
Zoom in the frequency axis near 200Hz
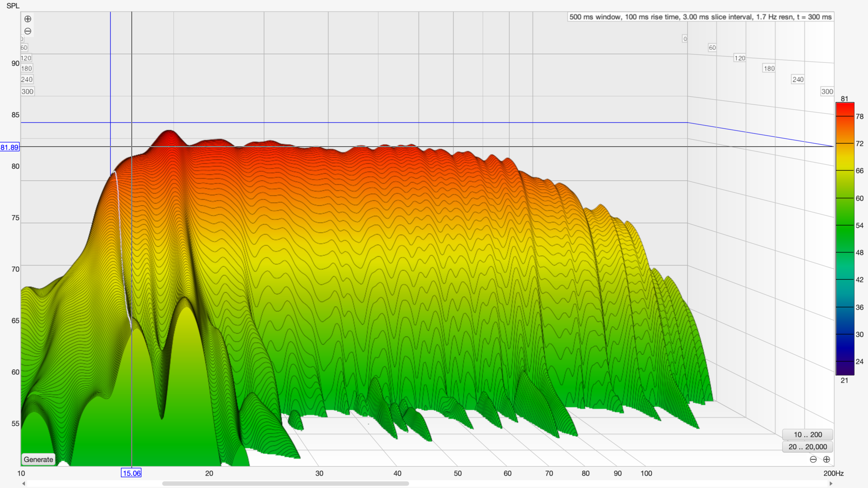point(826,460)
